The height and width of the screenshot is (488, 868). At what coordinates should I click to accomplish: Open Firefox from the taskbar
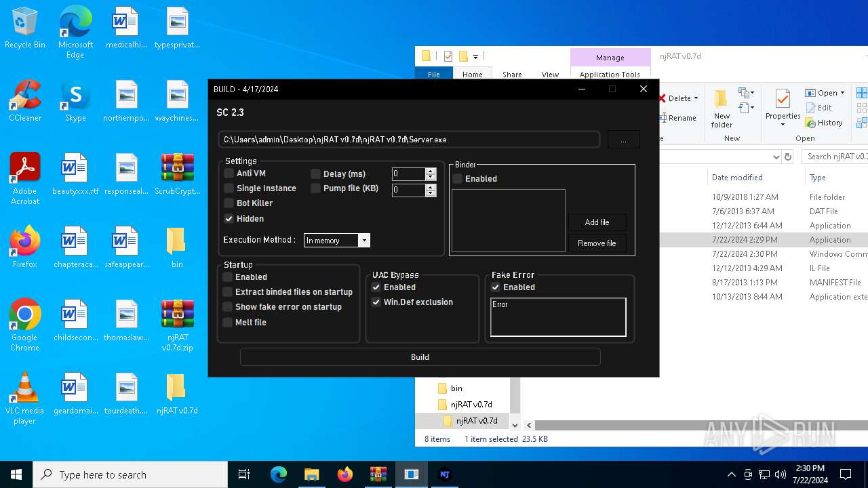[x=344, y=474]
